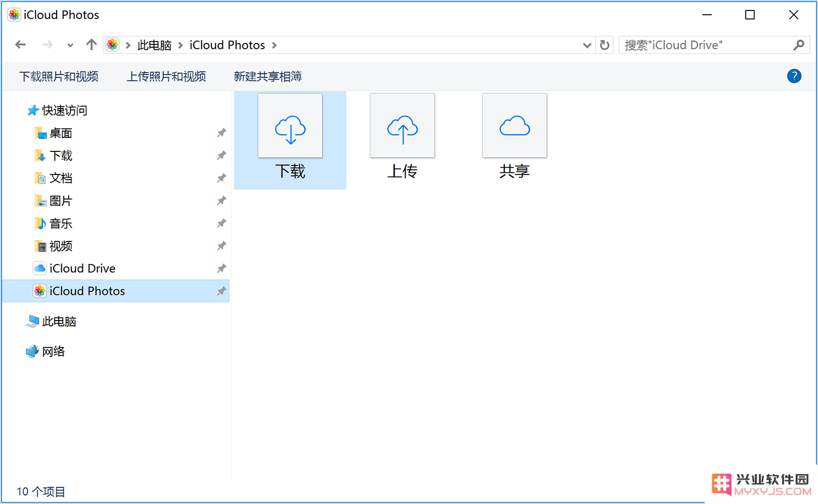
Task: Focus the 搜索"iCloud Drive" search box
Action: pos(714,45)
